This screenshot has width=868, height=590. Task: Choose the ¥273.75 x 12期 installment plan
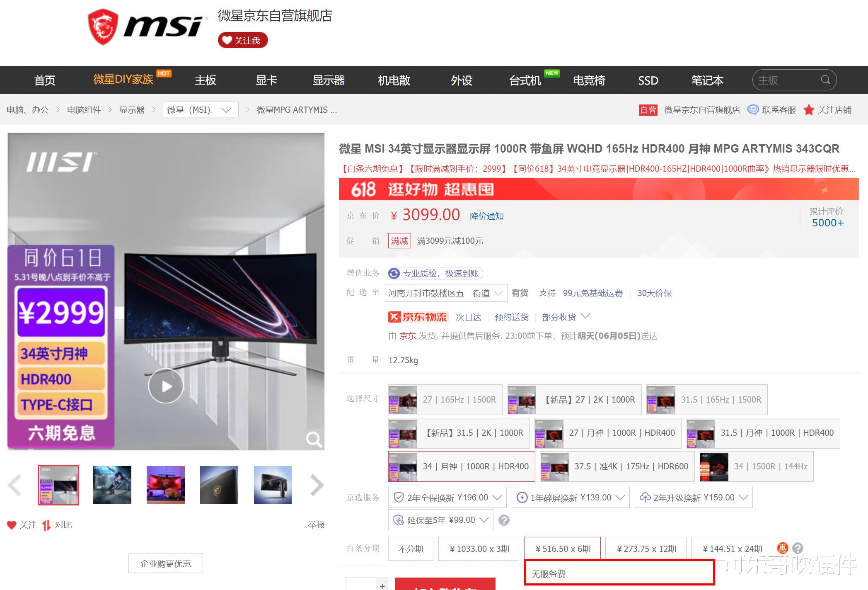click(x=646, y=549)
